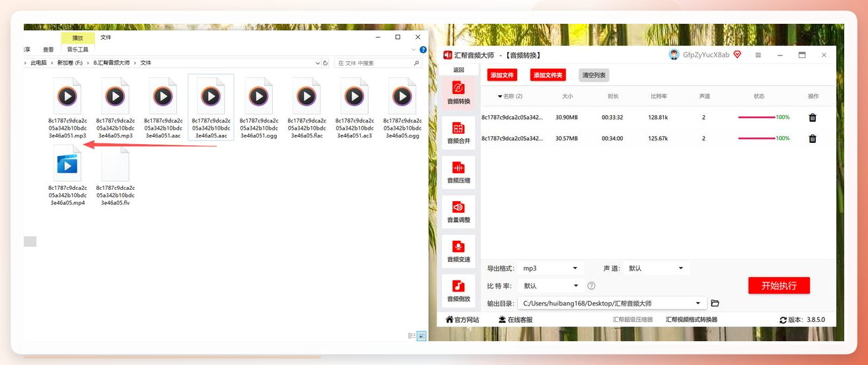Select the 3e46a05.mp3 file in Explorer
This screenshot has width=868, height=365.
(116, 108)
